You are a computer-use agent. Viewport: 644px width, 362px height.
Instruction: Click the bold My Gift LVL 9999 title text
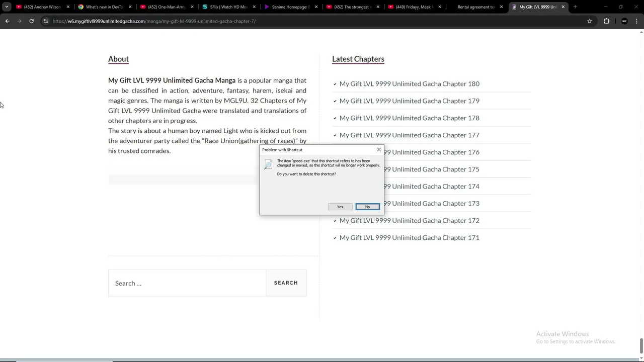click(x=172, y=80)
